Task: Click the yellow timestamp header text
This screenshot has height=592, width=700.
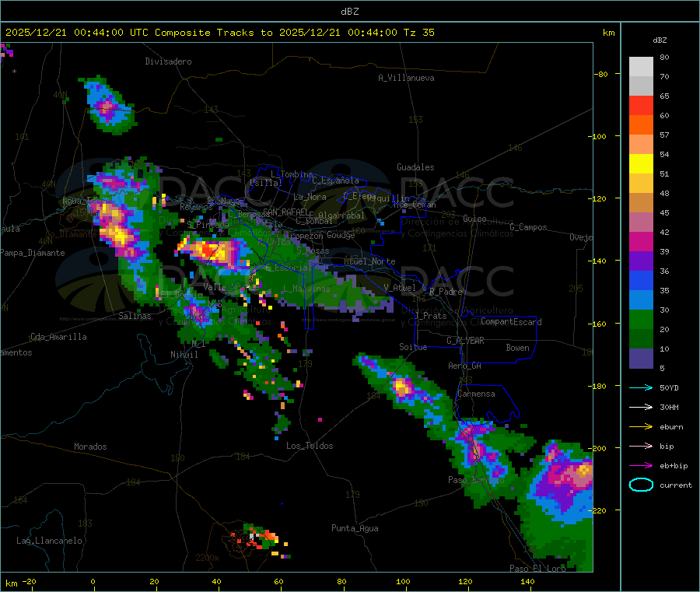Action: tap(219, 33)
